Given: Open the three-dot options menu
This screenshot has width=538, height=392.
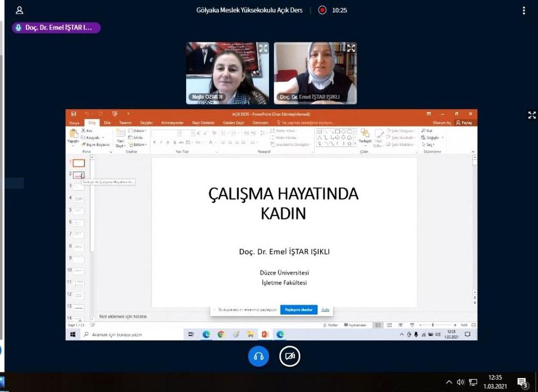Looking at the screenshot, I should click(524, 10).
